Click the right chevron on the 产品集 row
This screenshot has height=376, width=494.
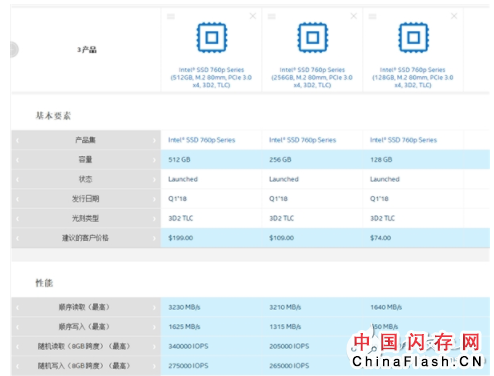154,140
